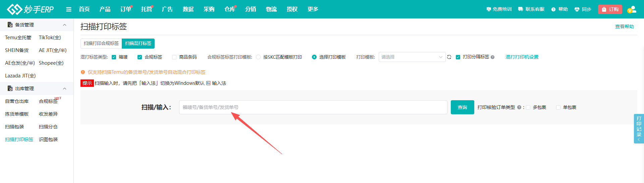Open 识图包装 in sidebar
The height and width of the screenshot is (183, 644).
click(x=48, y=139)
